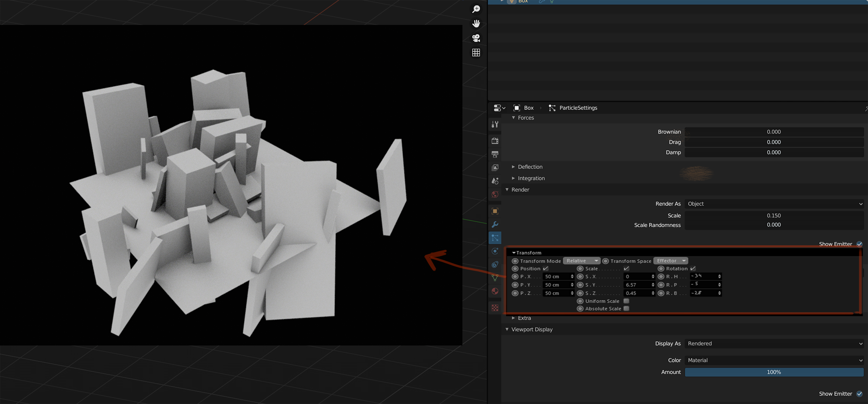The image size is (868, 404).
Task: Click the zoom magnifier viewport icon
Action: (476, 9)
